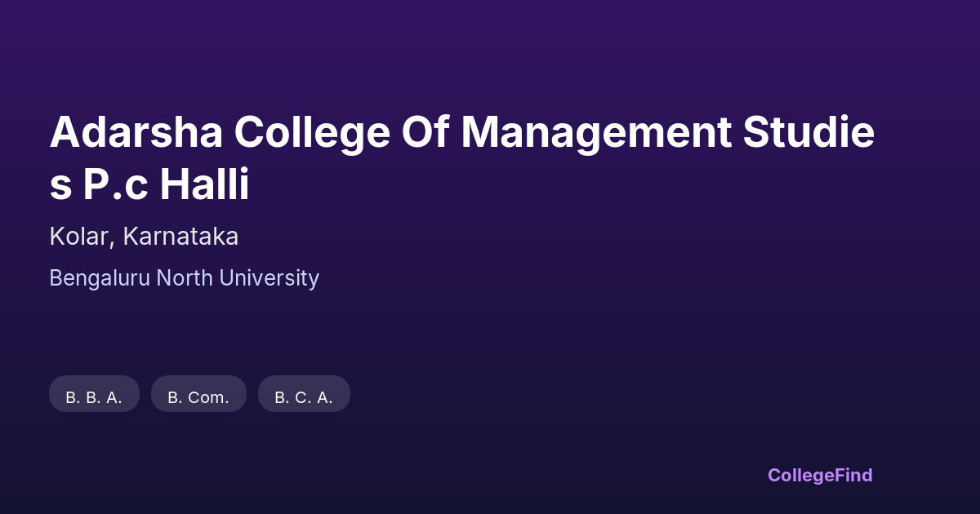The image size is (980, 514).
Task: Select the B. Com. course pill
Action: tap(198, 397)
